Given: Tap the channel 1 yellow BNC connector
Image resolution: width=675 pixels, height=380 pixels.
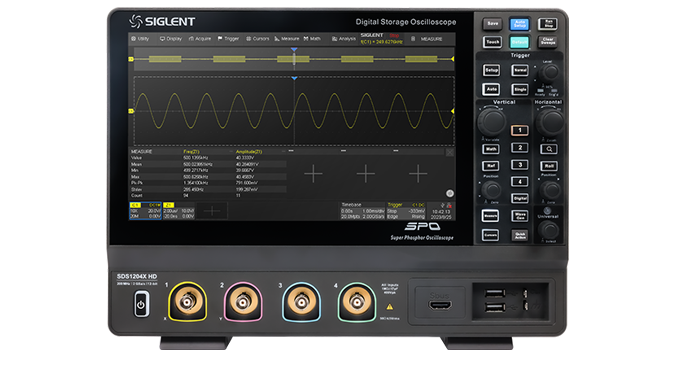Looking at the screenshot, I should [187, 302].
